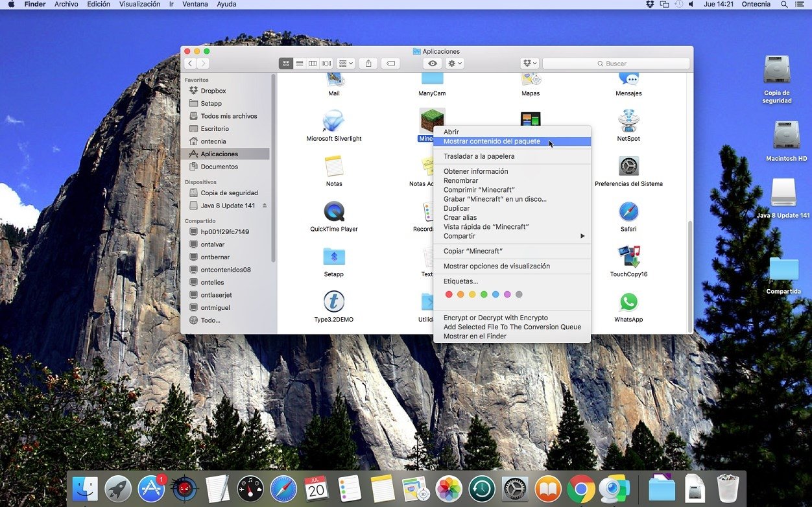Screen dimensions: 812x507
Task: Open the Setapp app icon
Action: click(333, 257)
